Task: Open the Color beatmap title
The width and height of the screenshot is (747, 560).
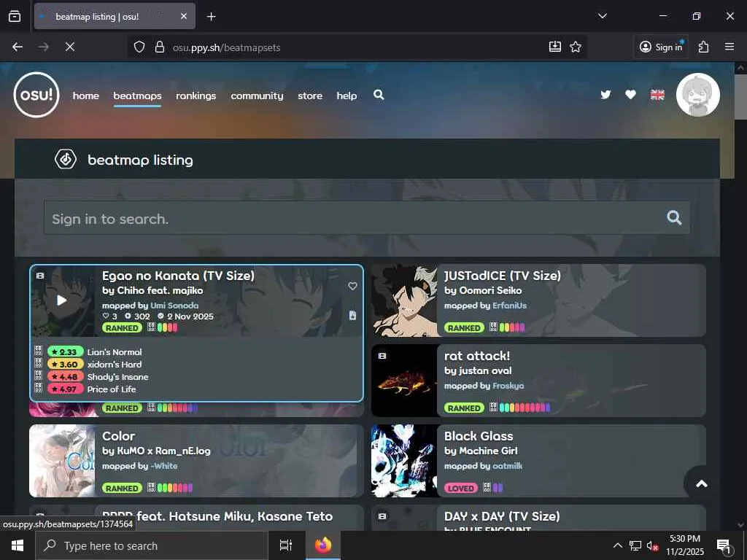Action: 119,436
